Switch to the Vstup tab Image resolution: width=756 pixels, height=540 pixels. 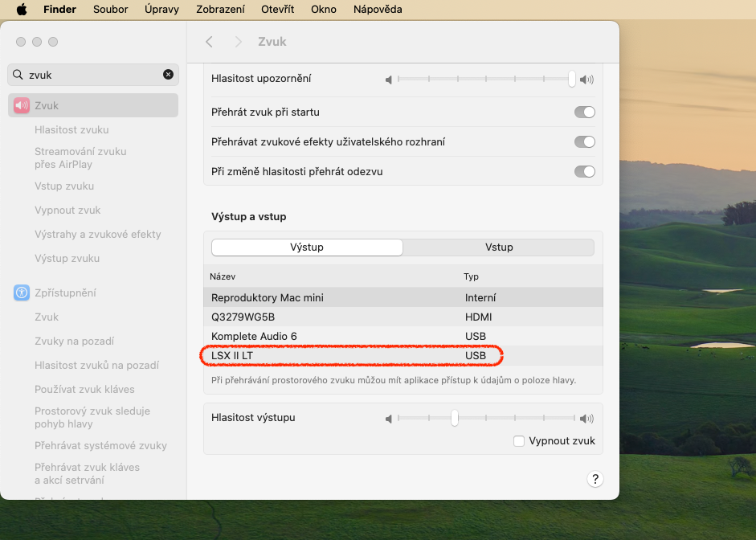point(499,247)
